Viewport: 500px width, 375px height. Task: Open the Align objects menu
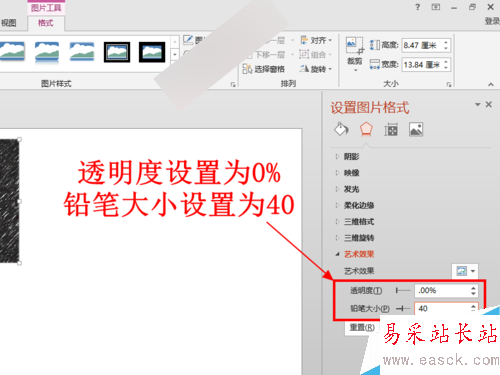(316, 40)
